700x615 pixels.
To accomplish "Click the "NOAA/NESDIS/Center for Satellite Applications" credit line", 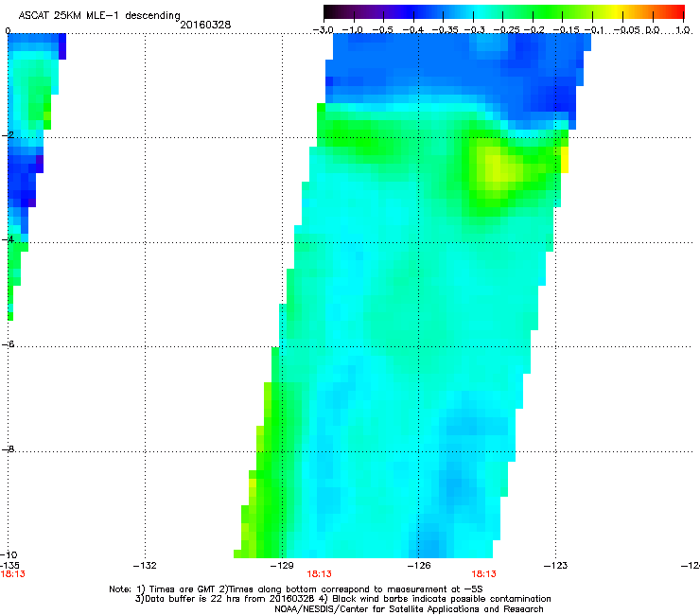I will (x=409, y=609).
